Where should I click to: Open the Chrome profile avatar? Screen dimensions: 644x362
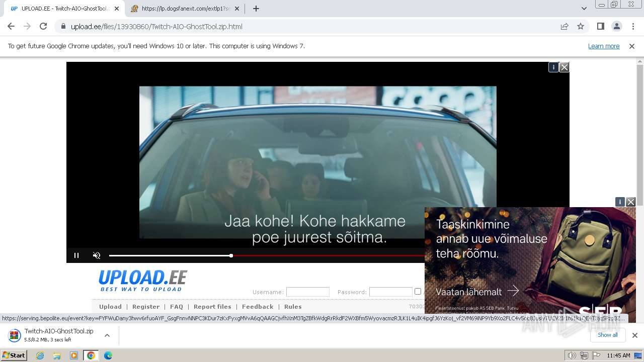(616, 26)
